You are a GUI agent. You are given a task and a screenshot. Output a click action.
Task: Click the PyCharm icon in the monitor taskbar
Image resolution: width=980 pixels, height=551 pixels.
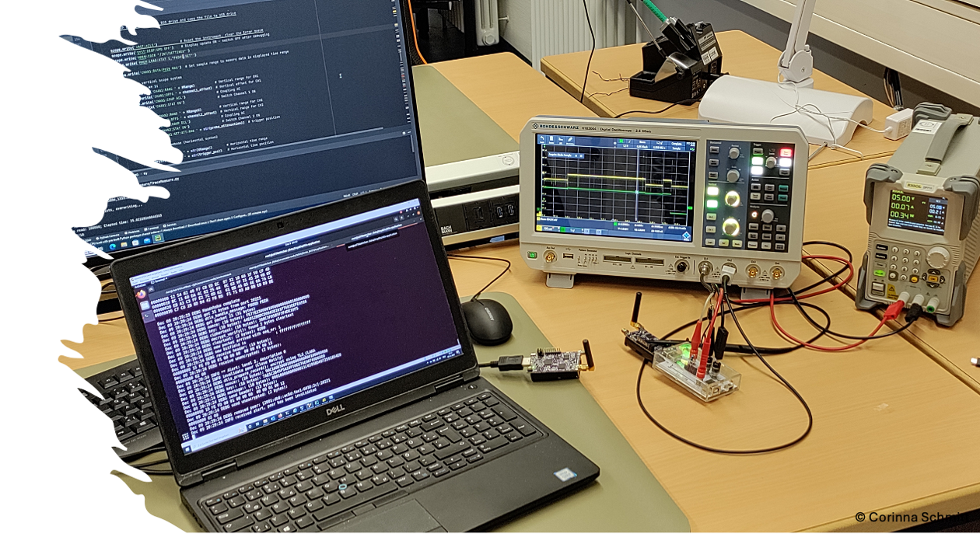coord(158,238)
